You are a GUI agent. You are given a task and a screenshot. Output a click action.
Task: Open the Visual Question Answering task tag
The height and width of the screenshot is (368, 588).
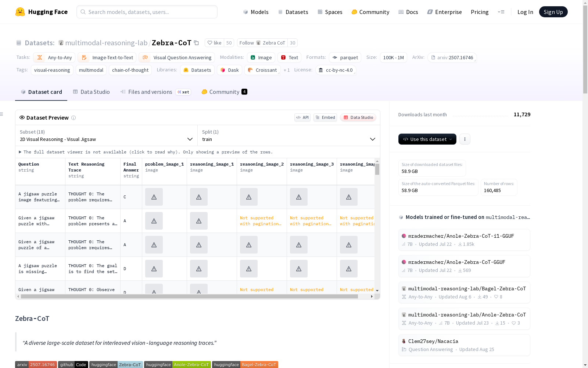(177, 57)
